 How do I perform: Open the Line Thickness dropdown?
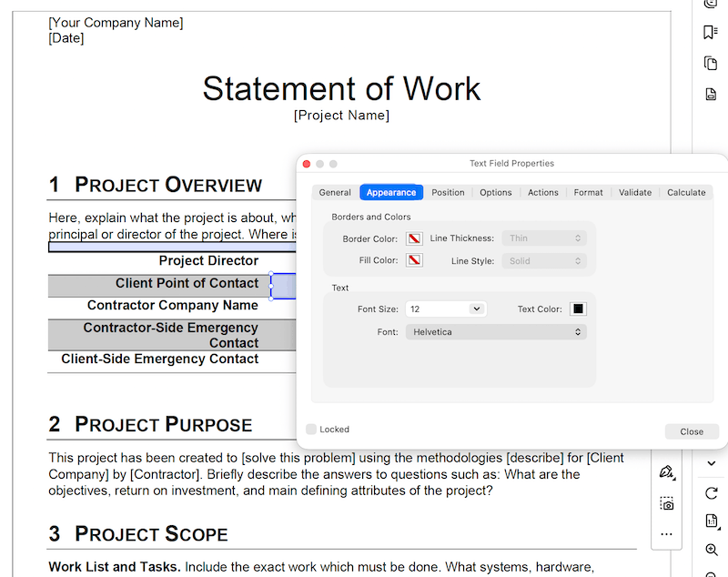point(544,238)
